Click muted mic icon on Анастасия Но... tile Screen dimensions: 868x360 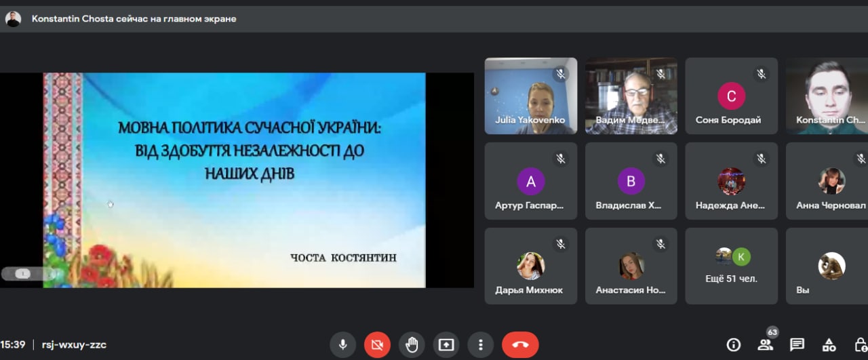(x=660, y=243)
